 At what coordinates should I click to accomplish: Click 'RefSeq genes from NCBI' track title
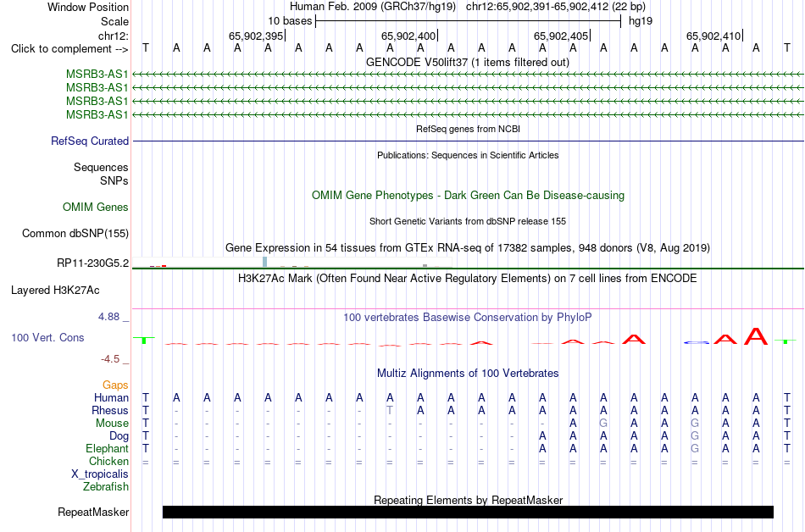pos(468,129)
